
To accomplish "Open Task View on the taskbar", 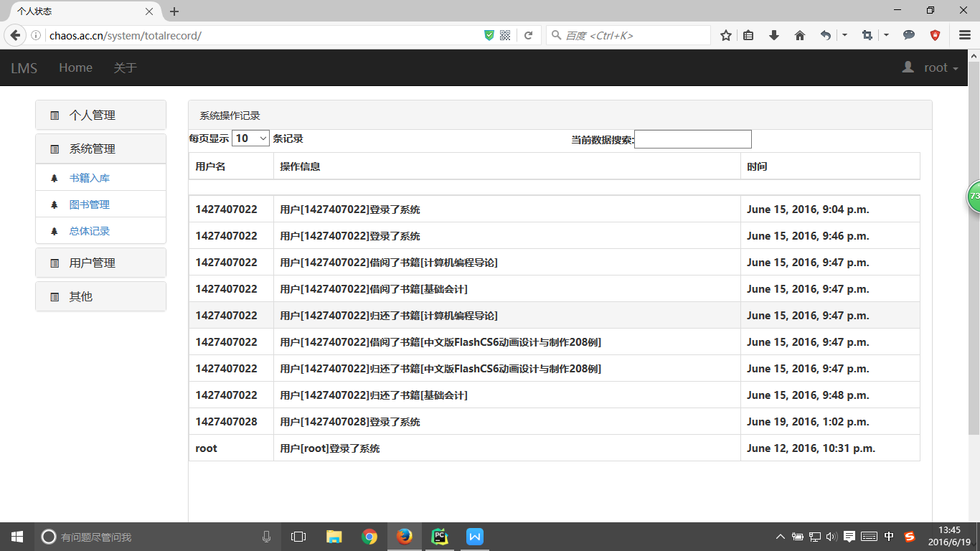I will [298, 537].
